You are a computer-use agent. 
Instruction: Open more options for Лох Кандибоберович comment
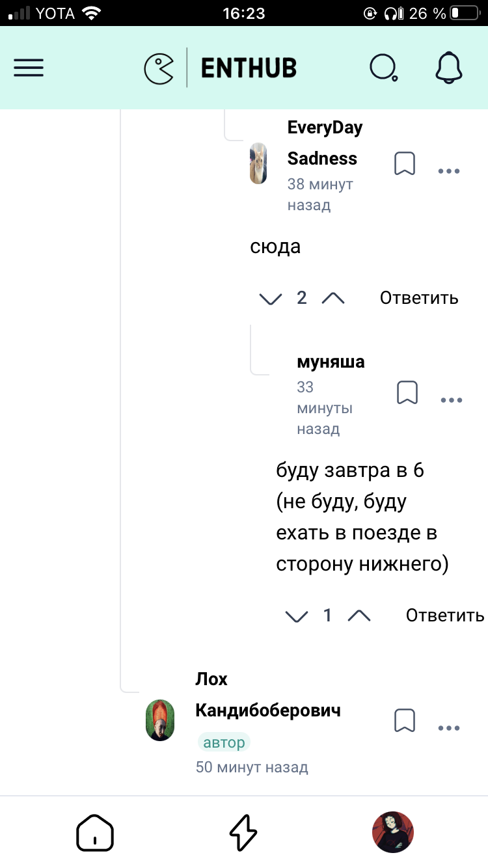click(449, 728)
